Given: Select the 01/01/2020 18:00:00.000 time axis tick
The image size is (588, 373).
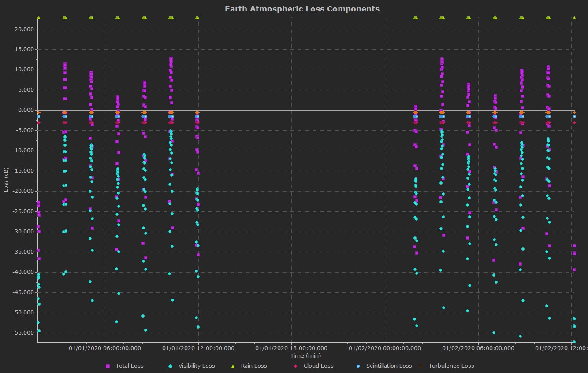Looking at the screenshot, I should (291, 348).
